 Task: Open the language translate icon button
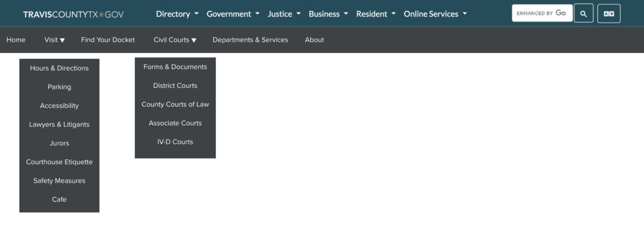coord(609,13)
